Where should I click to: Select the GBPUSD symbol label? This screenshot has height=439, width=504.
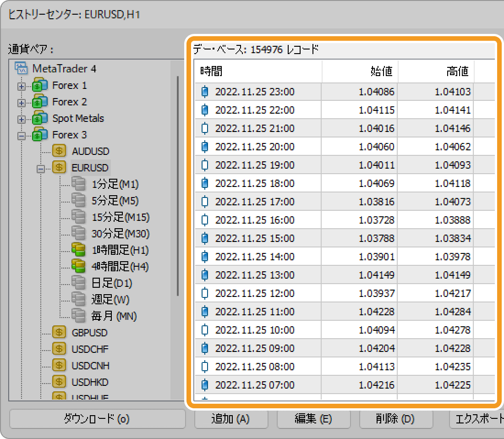[90, 333]
